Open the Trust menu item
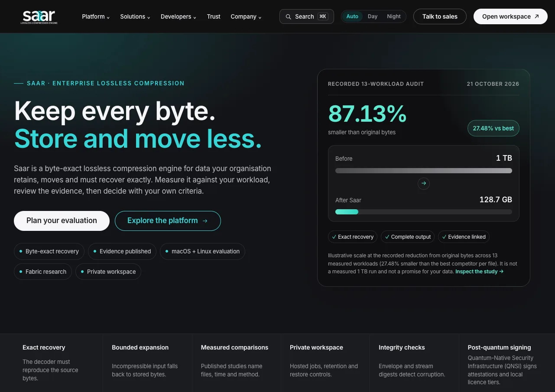The image size is (555, 392). coord(214,16)
